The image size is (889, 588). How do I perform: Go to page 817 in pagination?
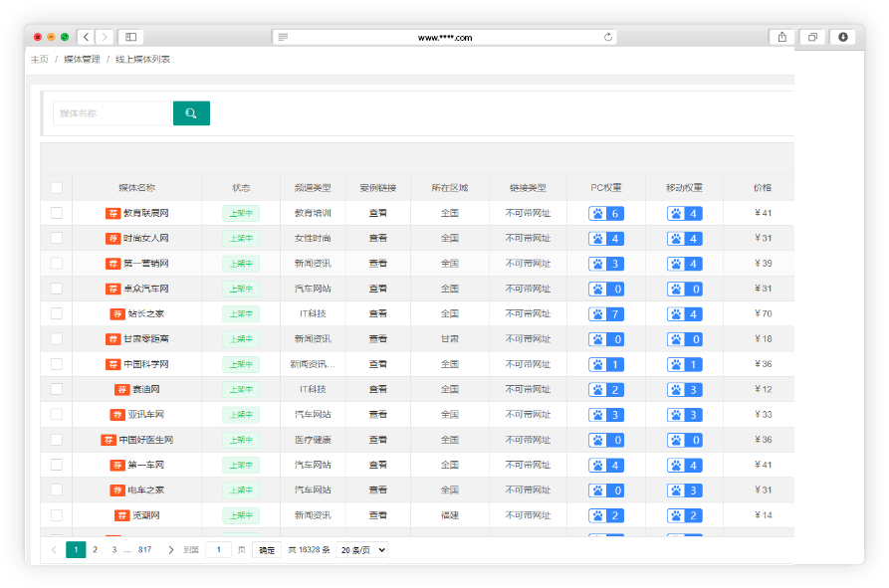point(144,549)
